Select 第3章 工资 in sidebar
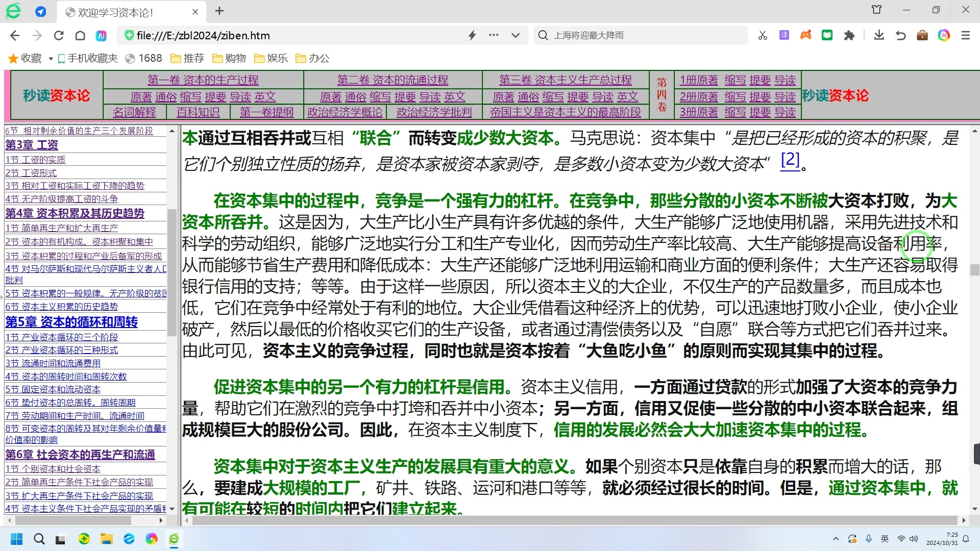This screenshot has height=551, width=980. pos(32,145)
